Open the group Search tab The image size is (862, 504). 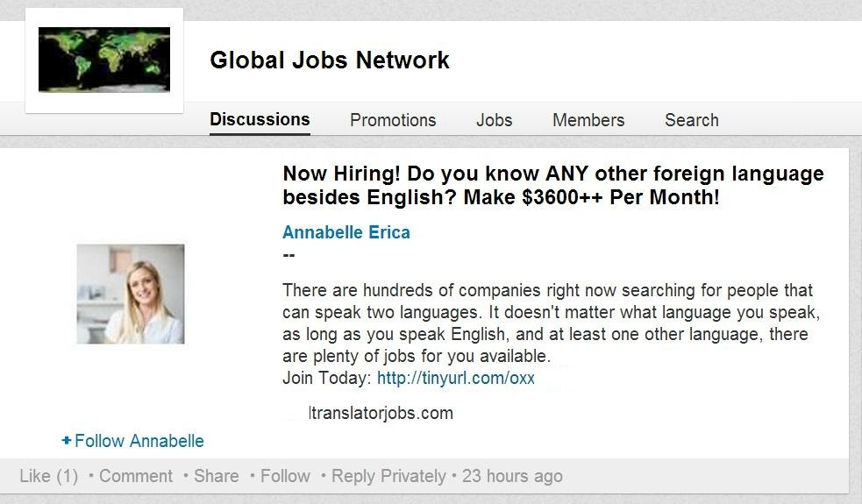click(x=691, y=120)
